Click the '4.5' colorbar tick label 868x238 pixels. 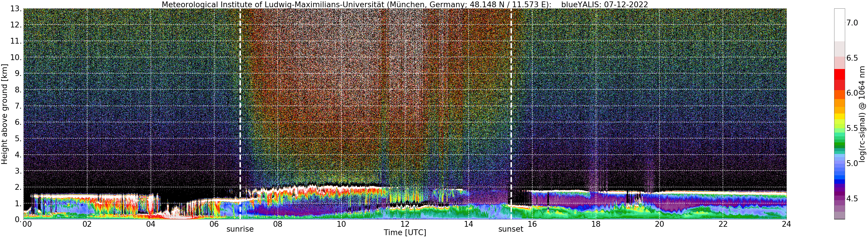(x=852, y=199)
